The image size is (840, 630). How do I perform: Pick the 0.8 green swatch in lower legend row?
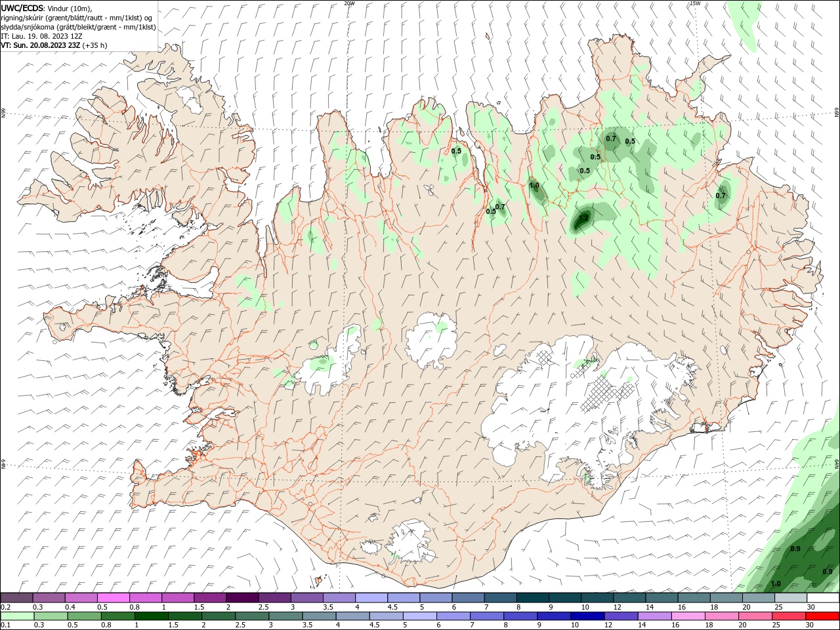pos(117,616)
